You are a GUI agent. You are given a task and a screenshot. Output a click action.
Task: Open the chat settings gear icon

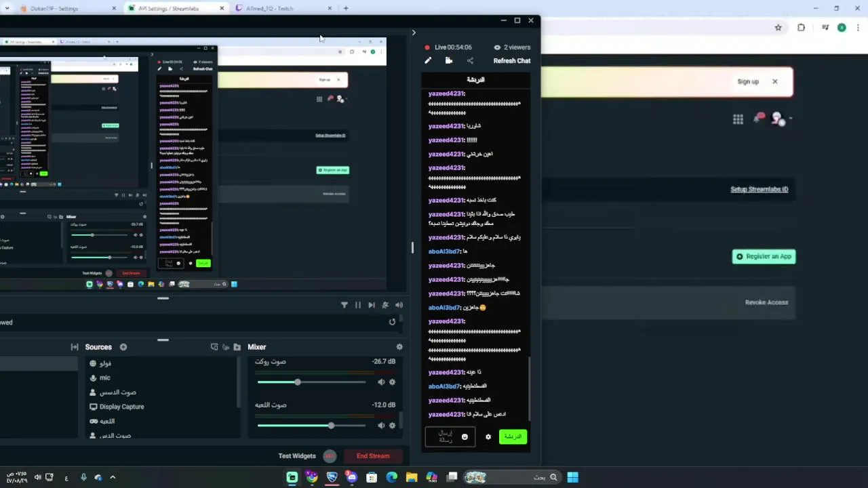click(x=488, y=437)
